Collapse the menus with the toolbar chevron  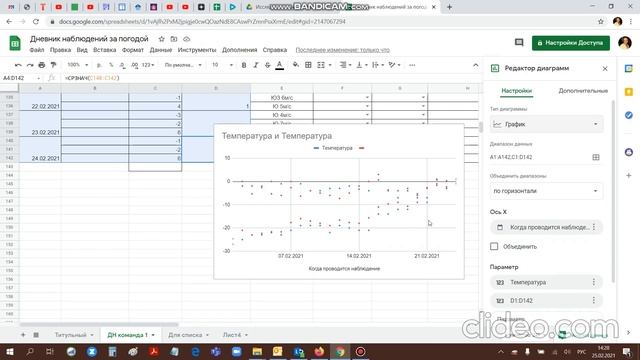[x=476, y=65]
